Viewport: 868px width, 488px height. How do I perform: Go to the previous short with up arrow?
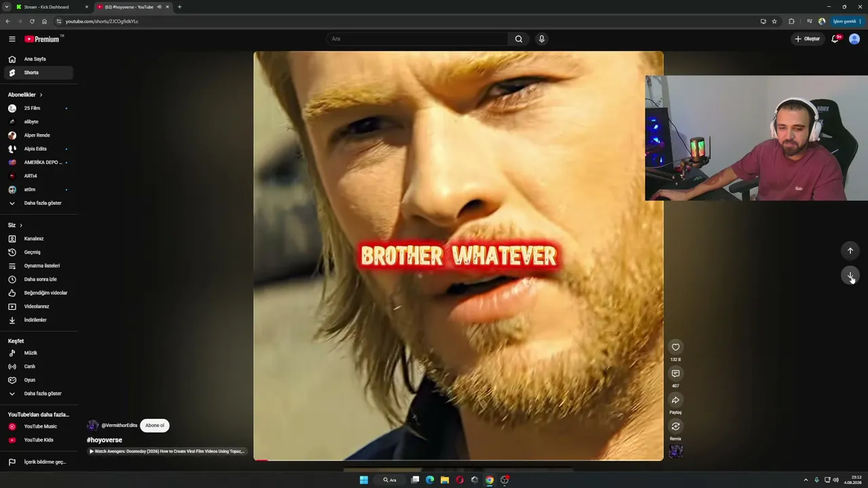coord(850,251)
